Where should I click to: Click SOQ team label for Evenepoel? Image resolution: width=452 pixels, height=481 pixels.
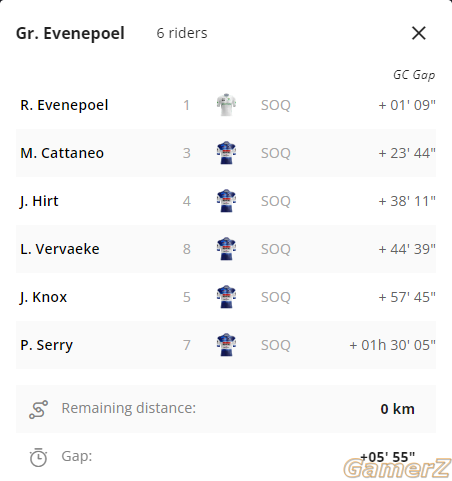[276, 105]
